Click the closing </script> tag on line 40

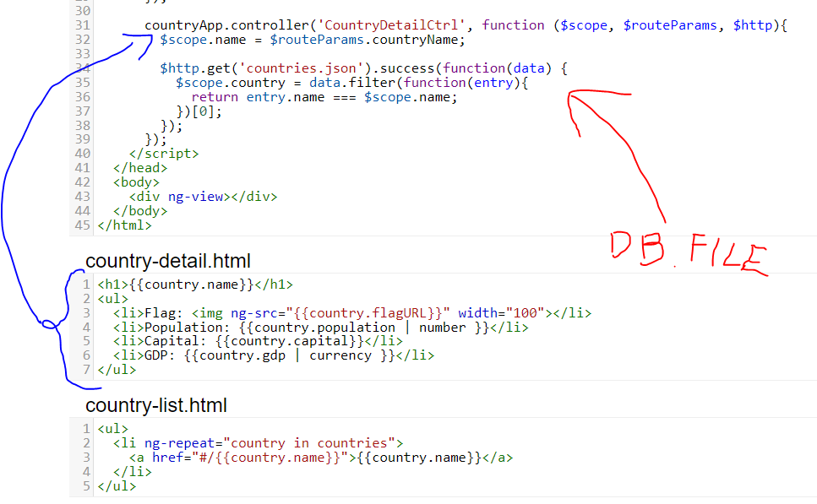164,154
